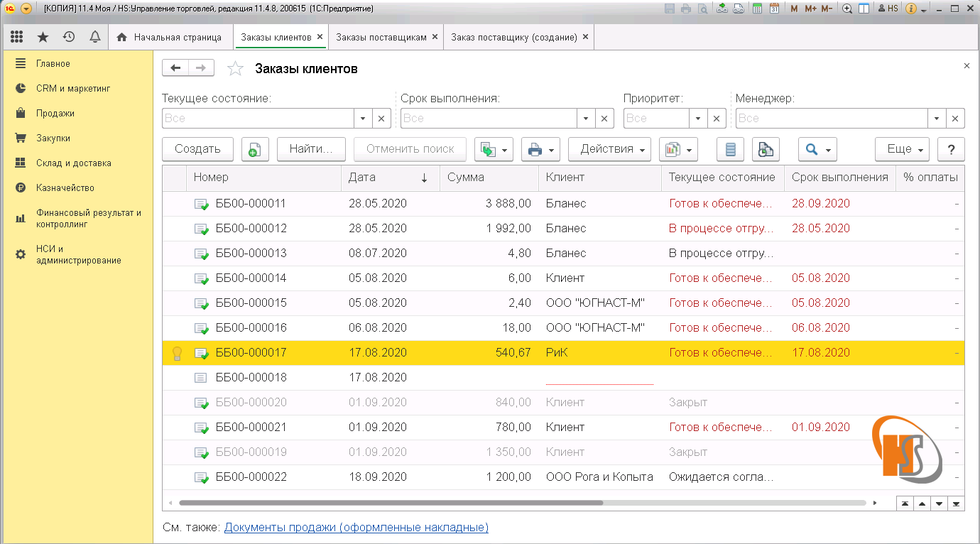Switch to Начальная страница tab
Image resolution: width=980 pixels, height=544 pixels.
click(x=170, y=37)
